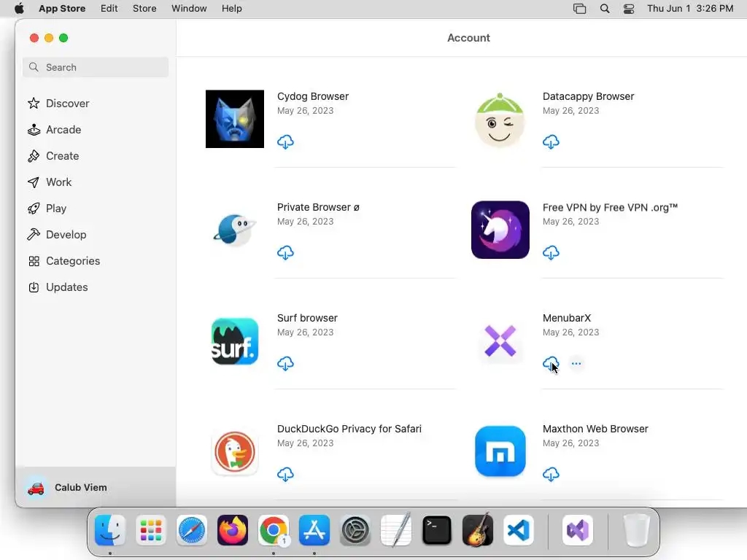Download Free VPN by Free VPN .org

coord(551,253)
